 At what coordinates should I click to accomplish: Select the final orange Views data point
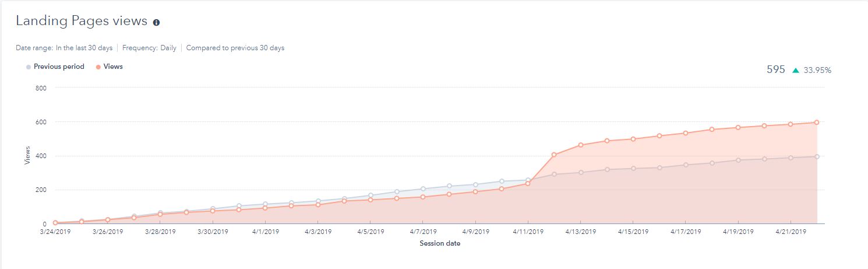pyautogui.click(x=817, y=123)
